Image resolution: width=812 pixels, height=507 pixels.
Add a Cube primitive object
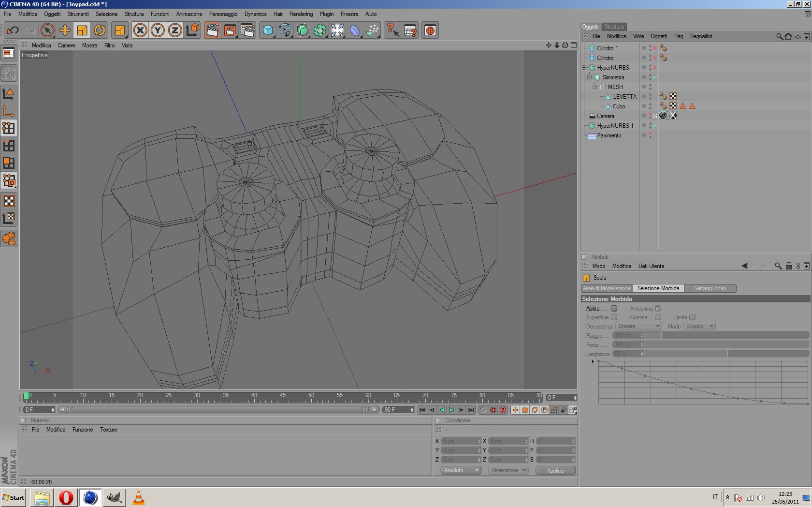point(267,30)
